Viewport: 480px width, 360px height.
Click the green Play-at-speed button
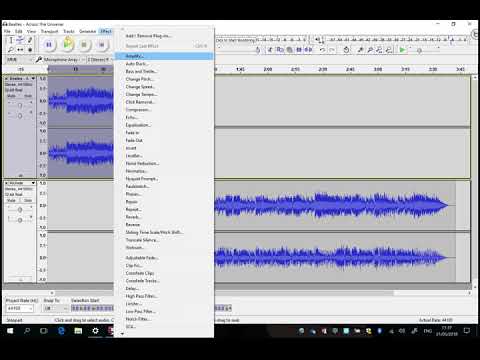[403, 50]
